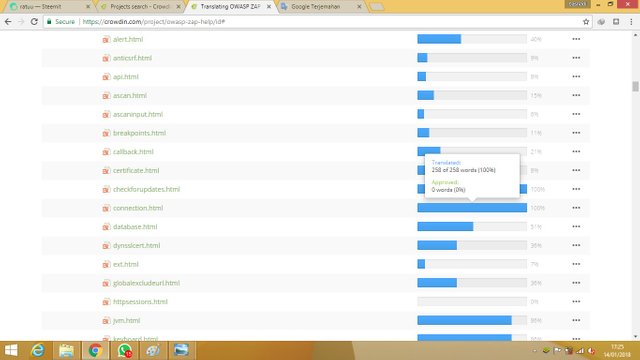This screenshot has height=360, width=640.
Task: Switch to the Projects search - Crowdin tab
Action: coord(140,7)
